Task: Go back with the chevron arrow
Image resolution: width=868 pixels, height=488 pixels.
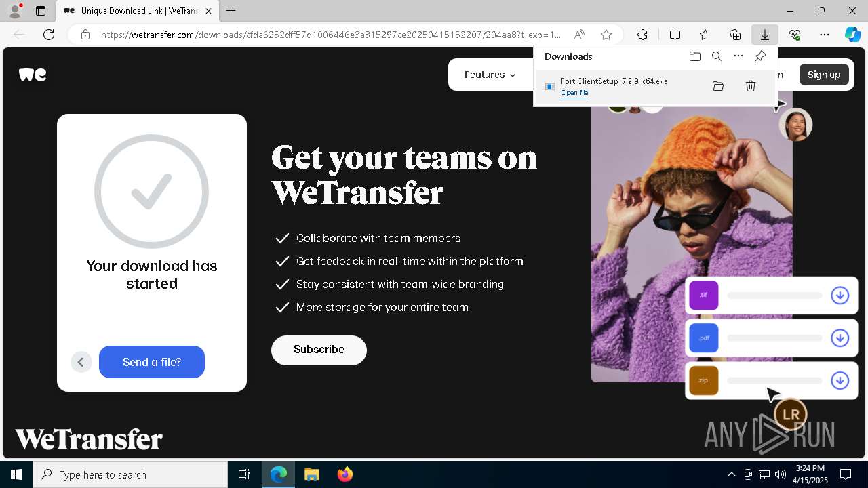Action: [x=81, y=362]
